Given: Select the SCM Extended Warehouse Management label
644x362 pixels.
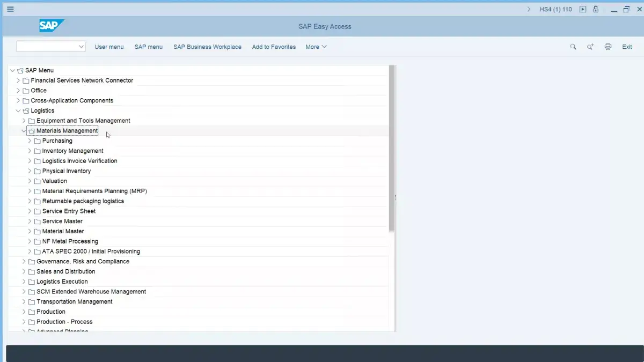Looking at the screenshot, I should coord(91,292).
